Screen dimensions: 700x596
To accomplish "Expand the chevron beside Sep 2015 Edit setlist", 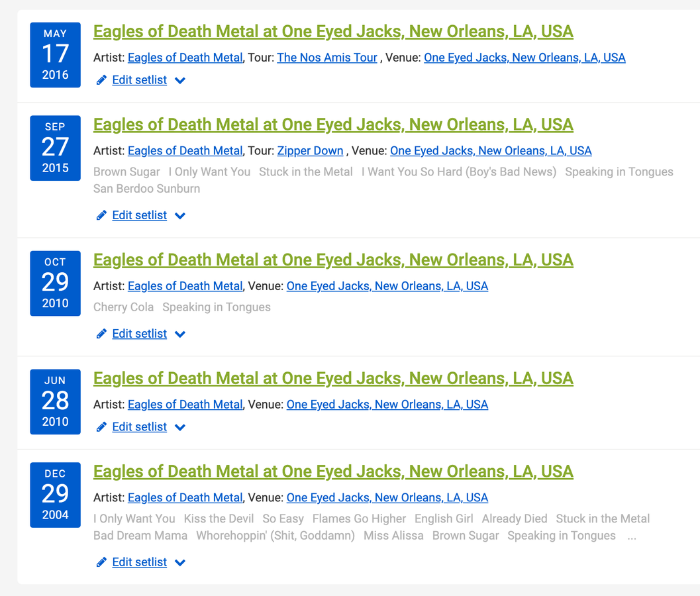I will [x=180, y=216].
